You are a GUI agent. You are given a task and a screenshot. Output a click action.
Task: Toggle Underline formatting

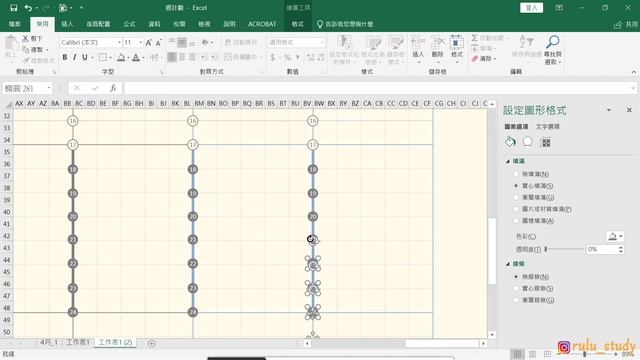click(84, 58)
